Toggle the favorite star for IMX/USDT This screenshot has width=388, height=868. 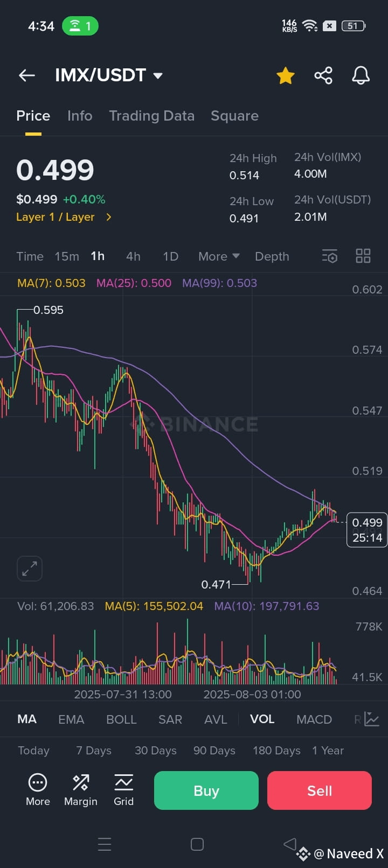pyautogui.click(x=286, y=75)
